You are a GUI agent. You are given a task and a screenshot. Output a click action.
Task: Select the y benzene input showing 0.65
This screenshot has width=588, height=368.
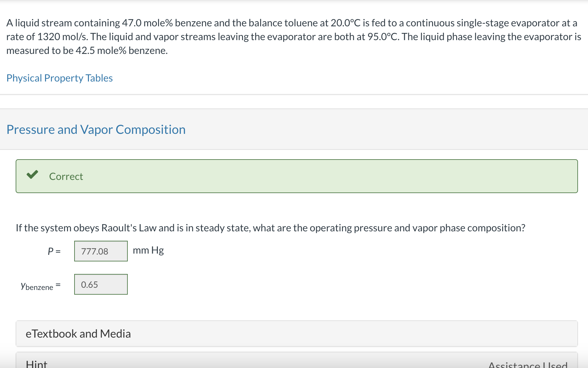pyautogui.click(x=101, y=284)
